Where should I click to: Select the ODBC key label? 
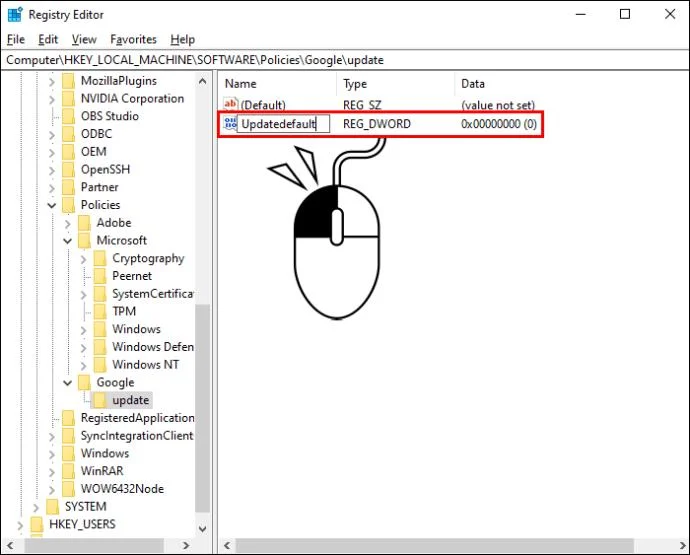click(96, 134)
